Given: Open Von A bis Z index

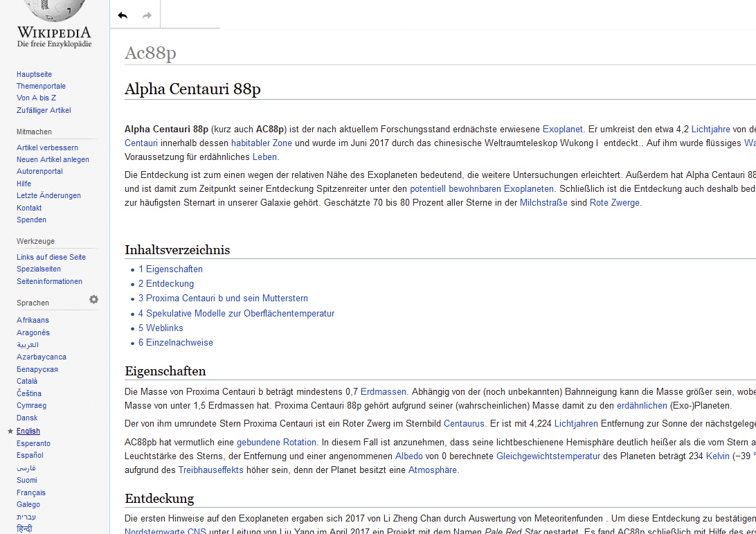Looking at the screenshot, I should click(x=36, y=98).
